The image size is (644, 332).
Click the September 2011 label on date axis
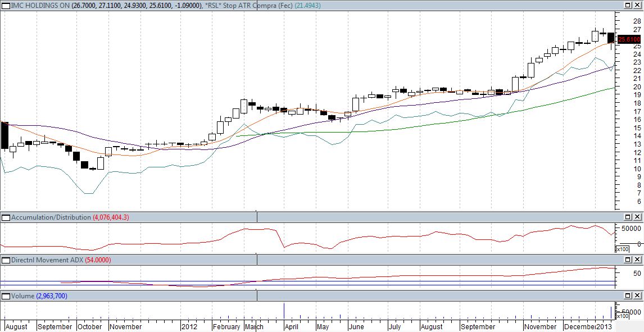(55, 326)
